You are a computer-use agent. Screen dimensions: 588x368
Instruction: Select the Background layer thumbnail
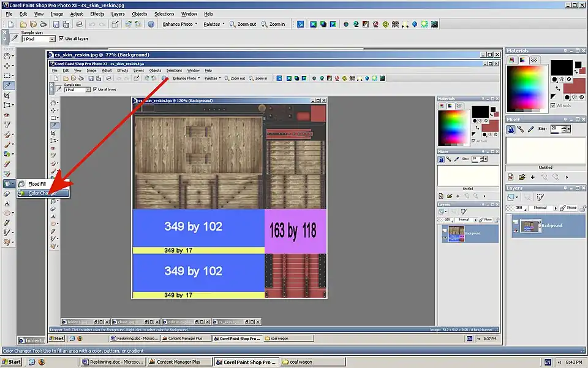530,226
